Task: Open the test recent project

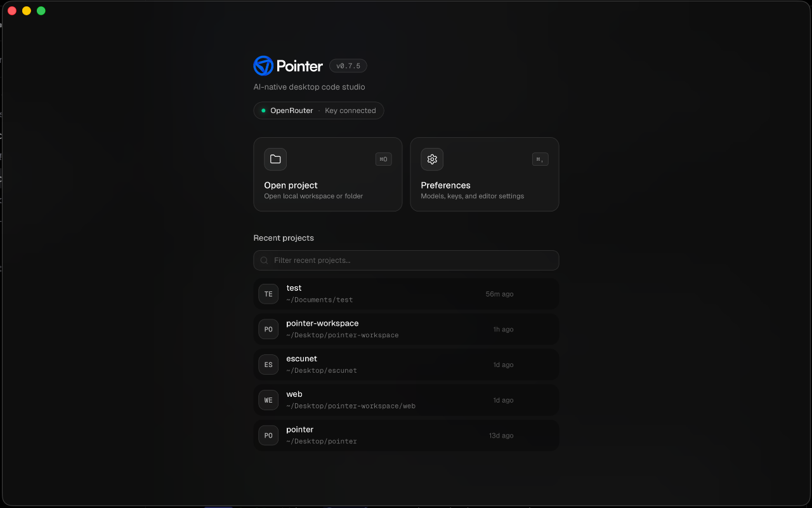Action: (406, 294)
